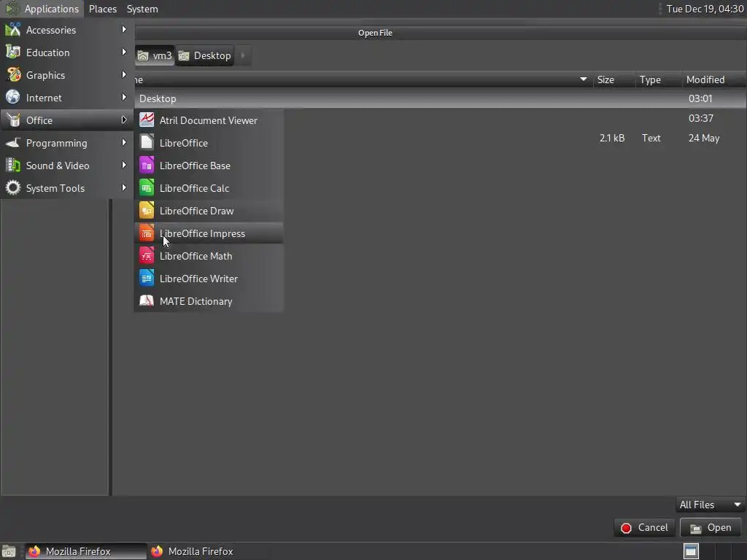Expand the Accessories submenu arrow

coord(124,29)
